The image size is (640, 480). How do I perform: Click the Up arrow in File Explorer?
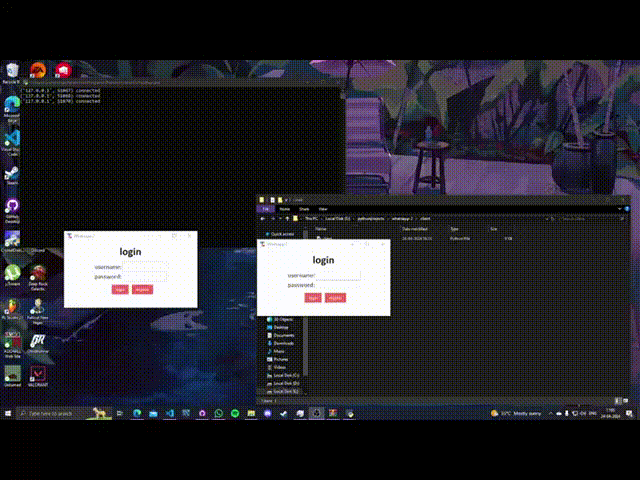287,219
